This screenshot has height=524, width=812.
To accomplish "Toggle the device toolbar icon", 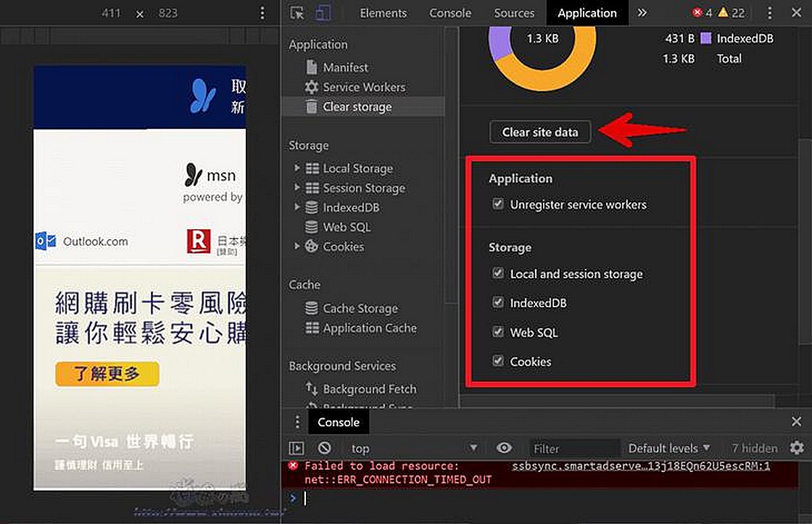I will point(323,13).
